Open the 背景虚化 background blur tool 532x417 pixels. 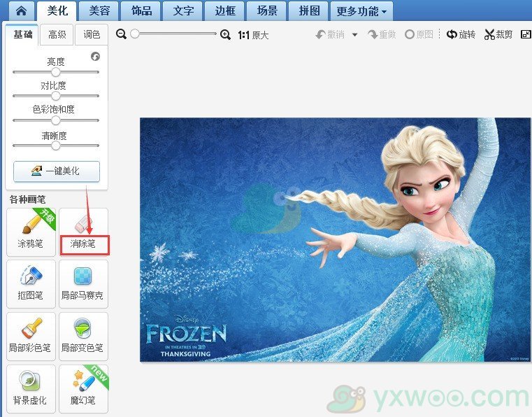point(30,388)
